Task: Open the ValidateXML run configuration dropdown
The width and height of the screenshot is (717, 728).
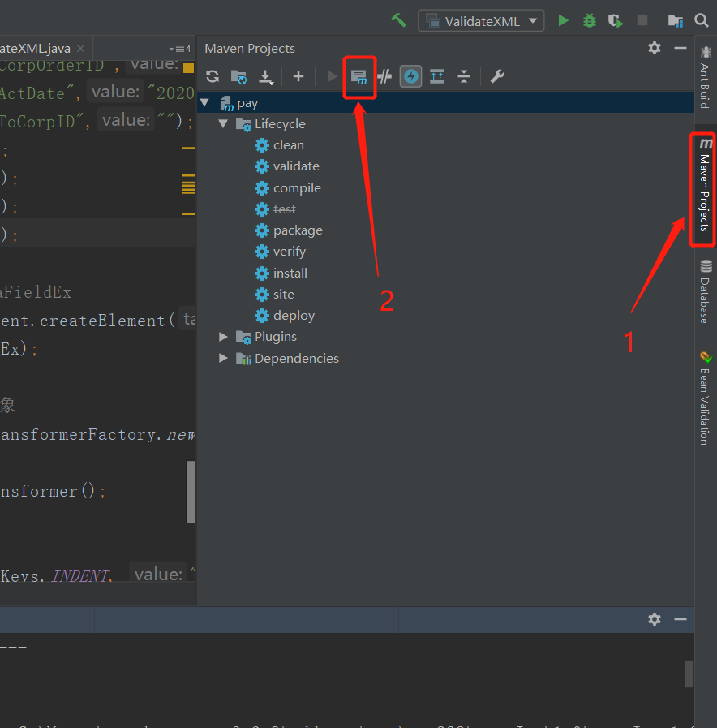Action: pyautogui.click(x=481, y=21)
